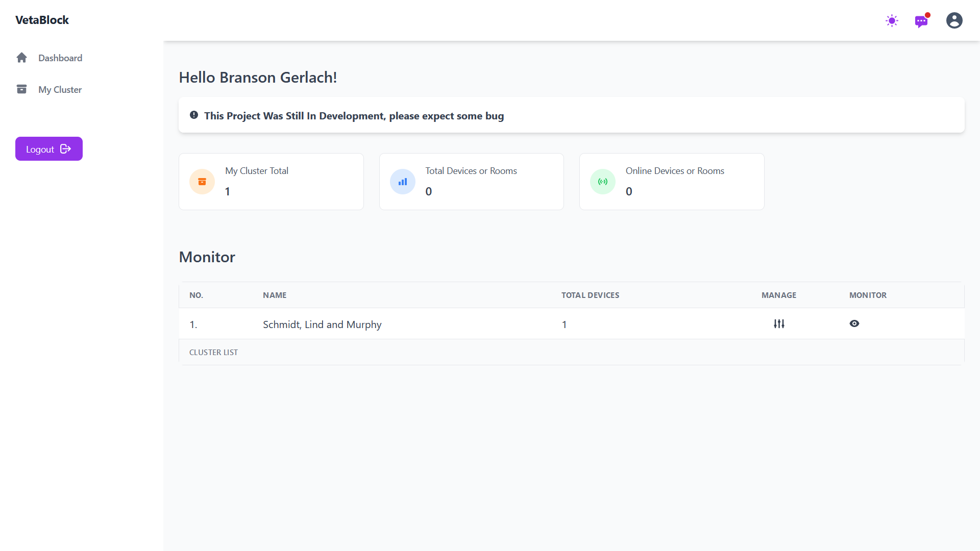Click the manage sliders icon for Schmidt cluster
The height and width of the screenshot is (551, 980).
tap(779, 324)
